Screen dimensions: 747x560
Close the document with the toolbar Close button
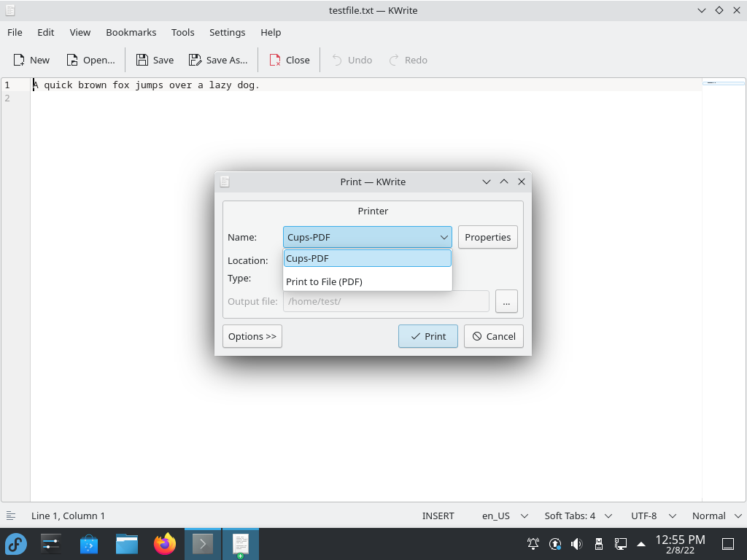click(x=289, y=60)
